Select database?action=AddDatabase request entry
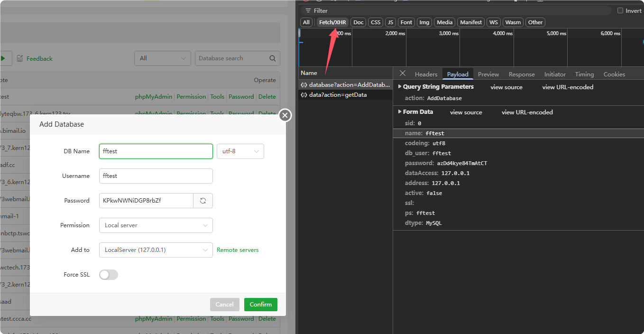Image resolution: width=644 pixels, height=334 pixels. coord(345,85)
